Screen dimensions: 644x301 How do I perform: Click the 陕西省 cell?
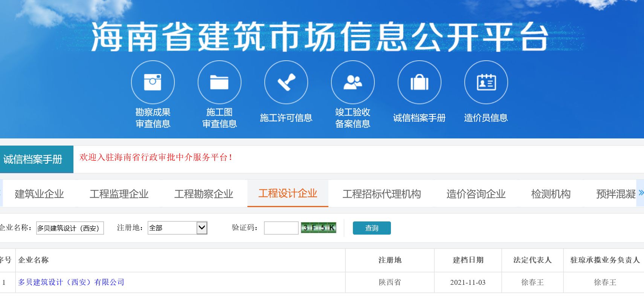tap(390, 282)
